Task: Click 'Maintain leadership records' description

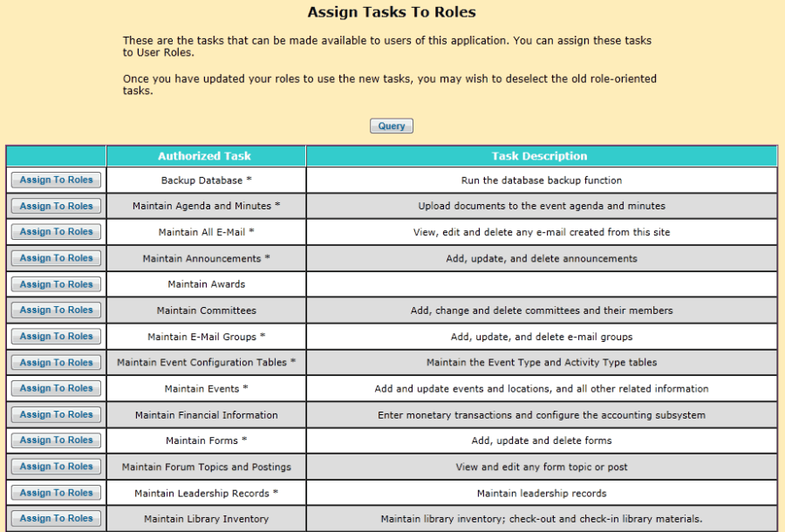Action: (x=542, y=493)
